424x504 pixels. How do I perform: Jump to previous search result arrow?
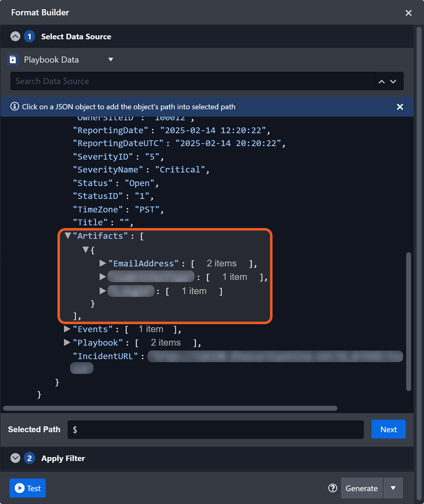pos(382,82)
